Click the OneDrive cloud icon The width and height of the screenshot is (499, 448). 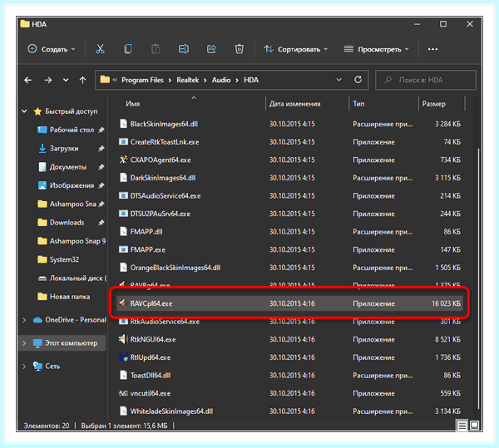pyautogui.click(x=37, y=319)
